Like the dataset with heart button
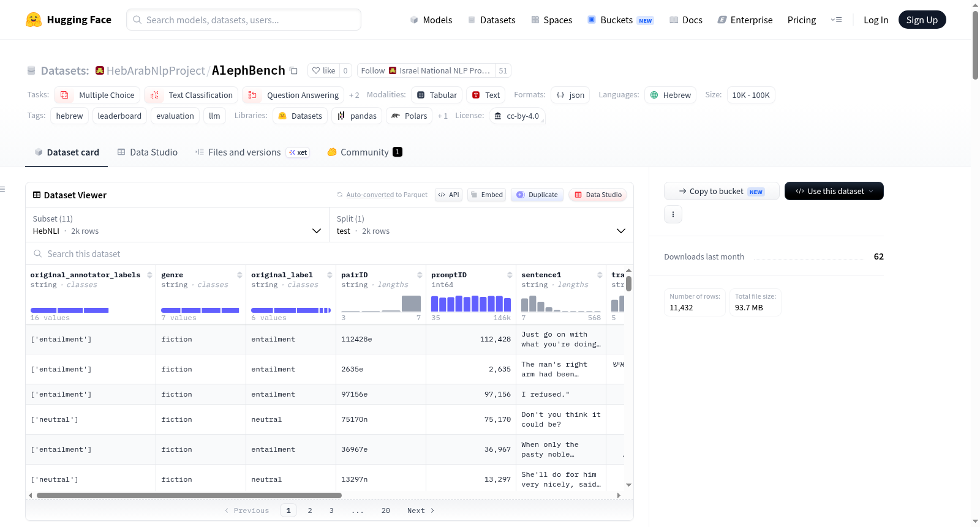The width and height of the screenshot is (980, 527). pyautogui.click(x=323, y=70)
